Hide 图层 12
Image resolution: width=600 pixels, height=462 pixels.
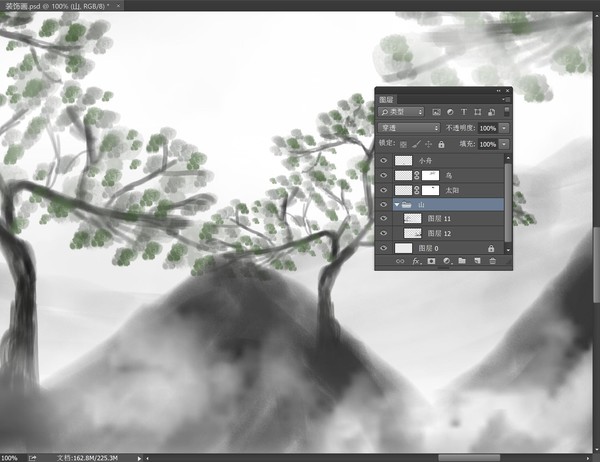point(384,233)
